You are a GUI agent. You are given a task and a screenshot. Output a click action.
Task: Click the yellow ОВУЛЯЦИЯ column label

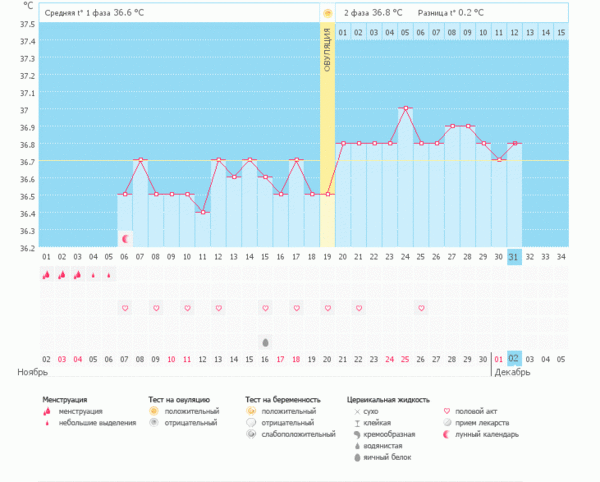[x=327, y=65]
